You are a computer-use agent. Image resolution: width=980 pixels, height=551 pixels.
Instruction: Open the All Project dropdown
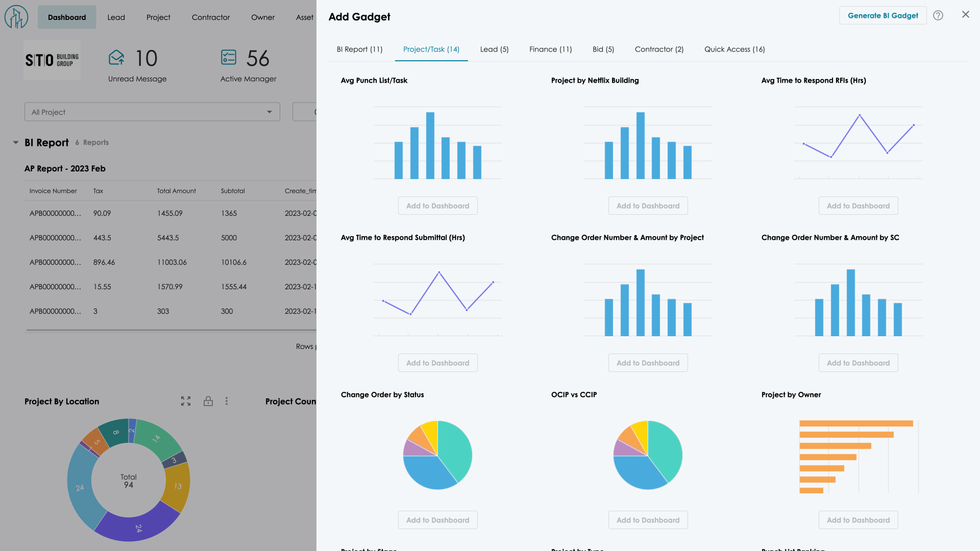(152, 112)
